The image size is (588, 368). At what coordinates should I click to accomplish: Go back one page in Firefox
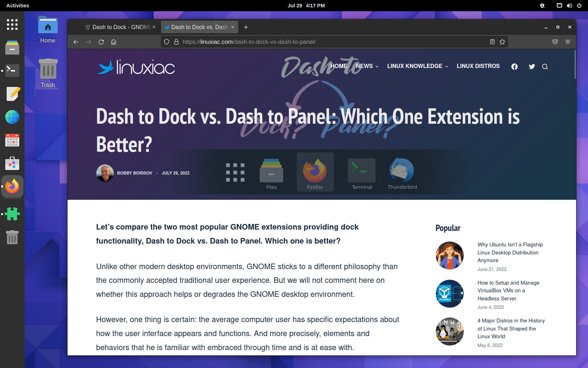[76, 42]
